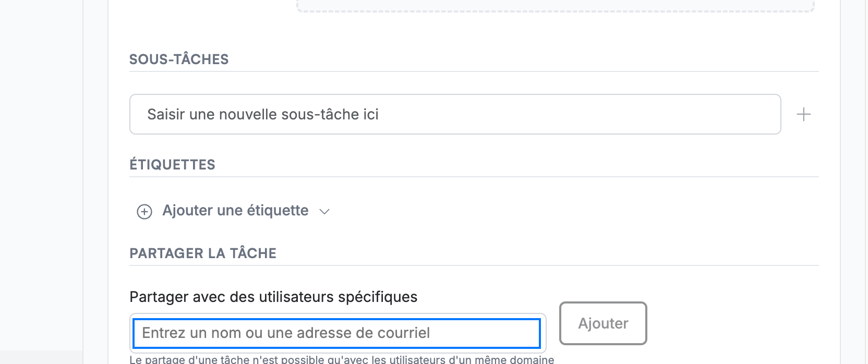Image resolution: width=868 pixels, height=364 pixels.
Task: Click the divider under PARTAGER LA TÂCHE
Action: pos(474,265)
